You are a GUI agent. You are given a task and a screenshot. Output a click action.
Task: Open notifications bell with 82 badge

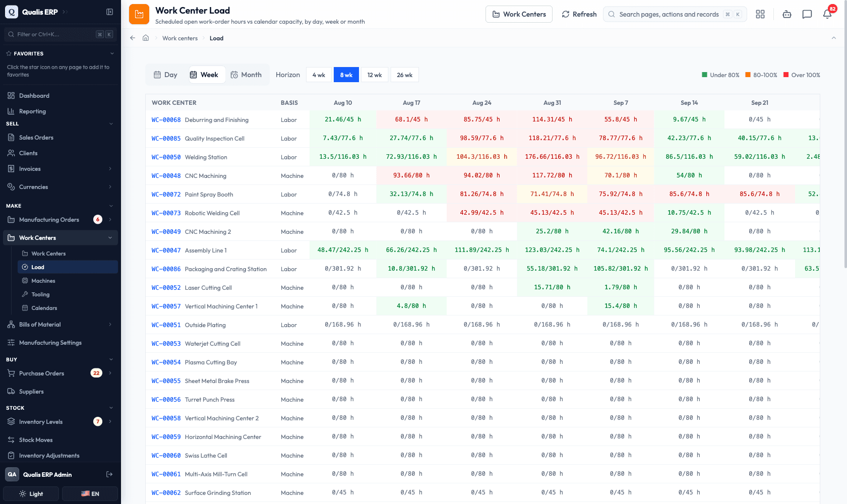tap(827, 14)
